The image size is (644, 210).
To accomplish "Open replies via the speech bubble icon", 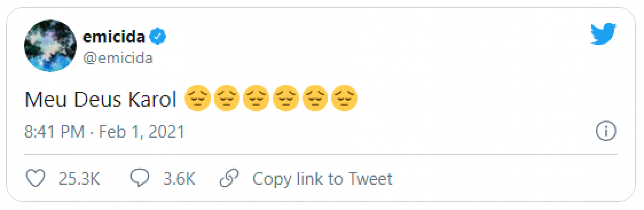I will pos(140,177).
